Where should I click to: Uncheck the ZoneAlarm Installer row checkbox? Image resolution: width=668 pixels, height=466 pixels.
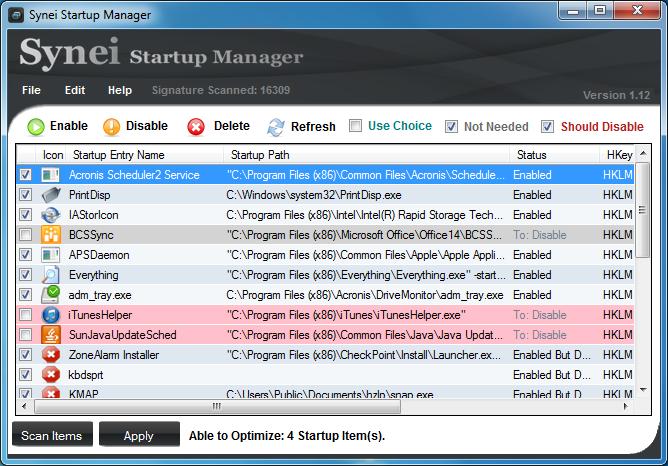click(26, 355)
